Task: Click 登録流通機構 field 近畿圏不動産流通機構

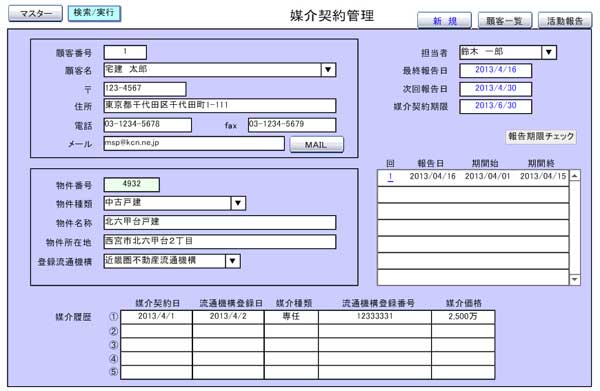Action: coord(165,261)
